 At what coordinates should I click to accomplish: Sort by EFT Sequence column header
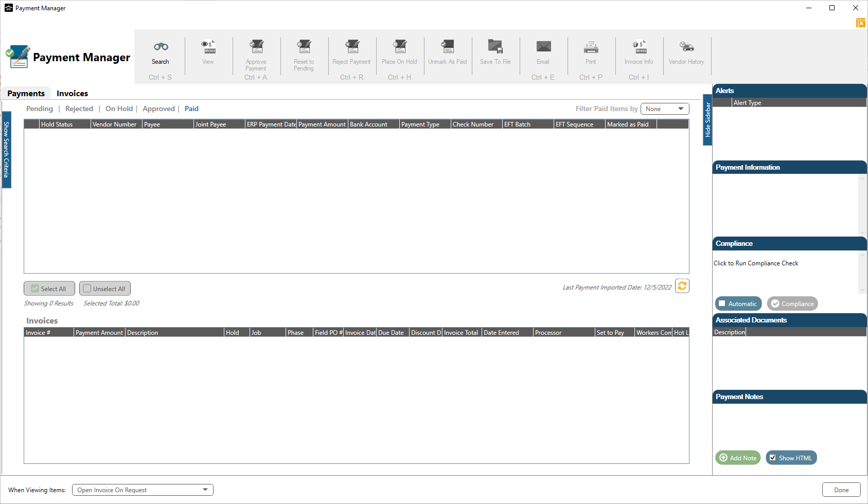point(580,124)
